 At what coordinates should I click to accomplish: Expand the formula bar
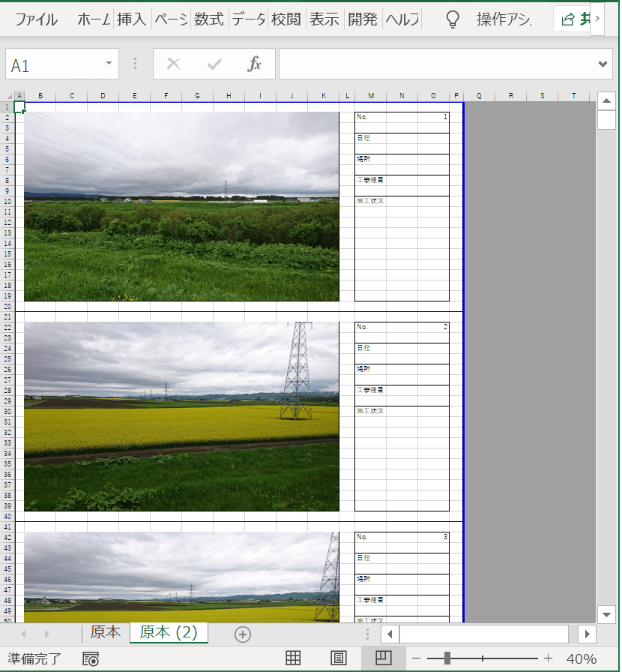pos(603,64)
